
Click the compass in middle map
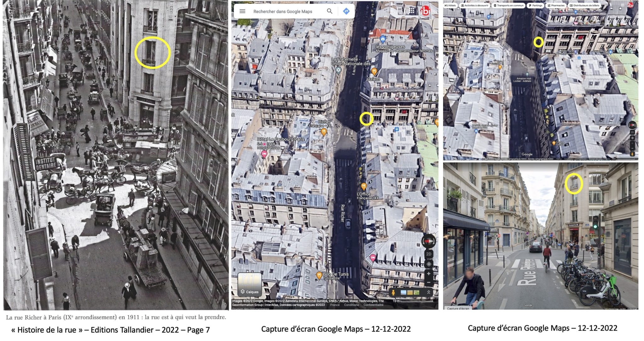(x=429, y=241)
